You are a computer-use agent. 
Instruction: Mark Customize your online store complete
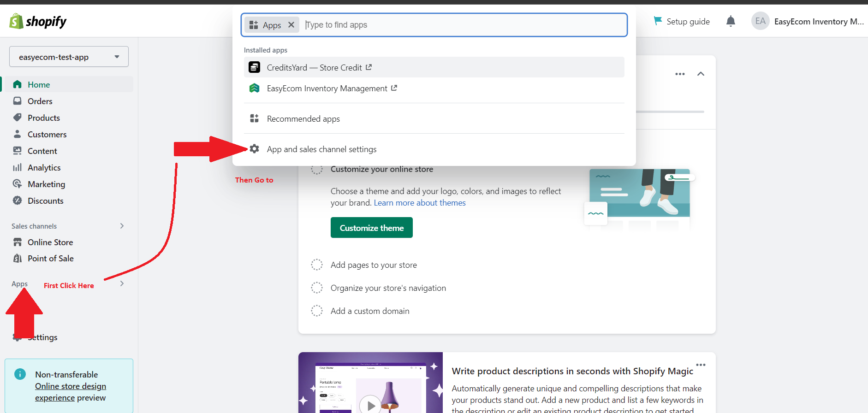(x=317, y=169)
